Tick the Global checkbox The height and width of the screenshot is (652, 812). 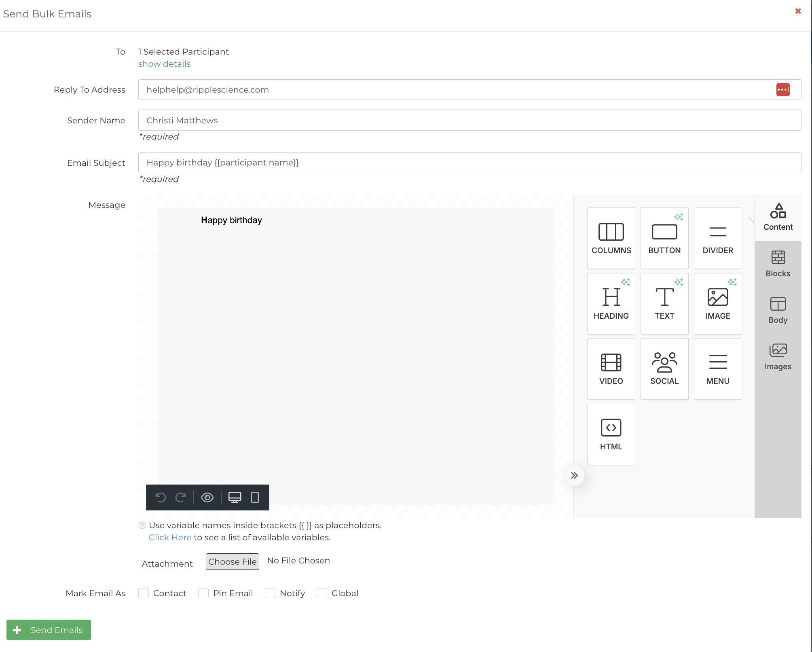pos(322,593)
